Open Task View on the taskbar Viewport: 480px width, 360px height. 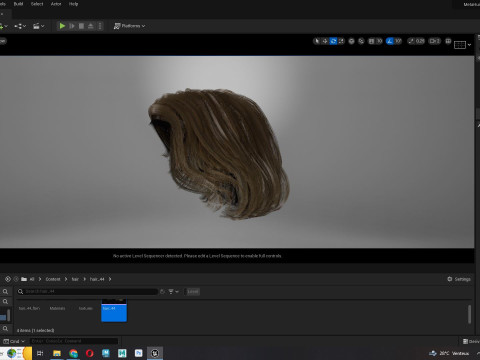coord(40,353)
